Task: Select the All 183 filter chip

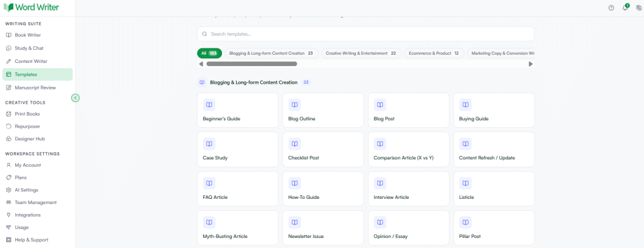Action: (209, 53)
